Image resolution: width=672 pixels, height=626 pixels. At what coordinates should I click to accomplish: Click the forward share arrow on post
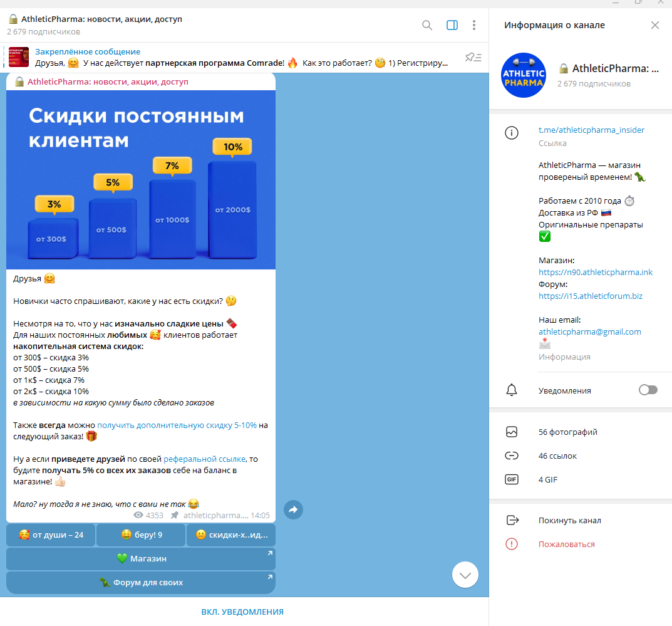(293, 509)
